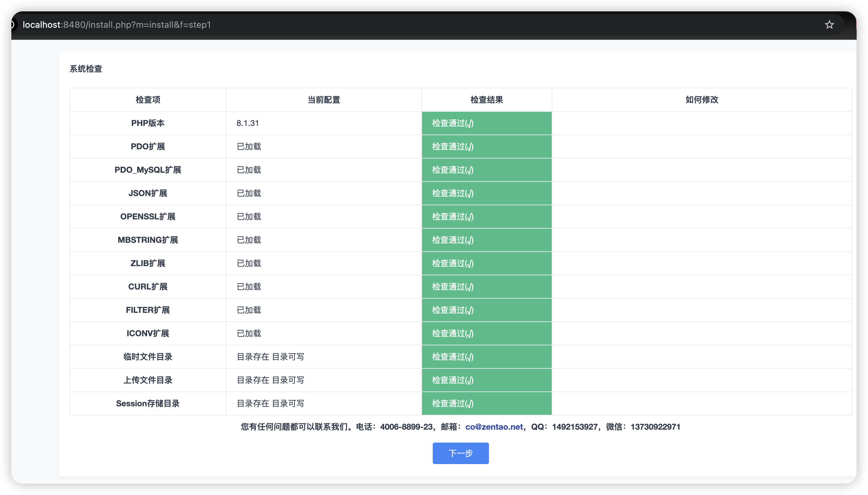Click 目录存在 目录可写 in the 上传文件目录 row
Screen dimensions: 868x495
click(x=270, y=380)
